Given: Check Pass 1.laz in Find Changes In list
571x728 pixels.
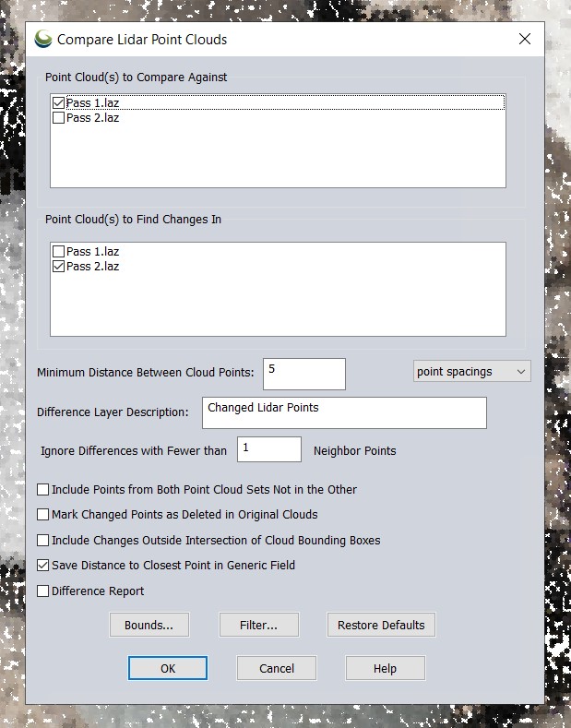Looking at the screenshot, I should tap(58, 251).
